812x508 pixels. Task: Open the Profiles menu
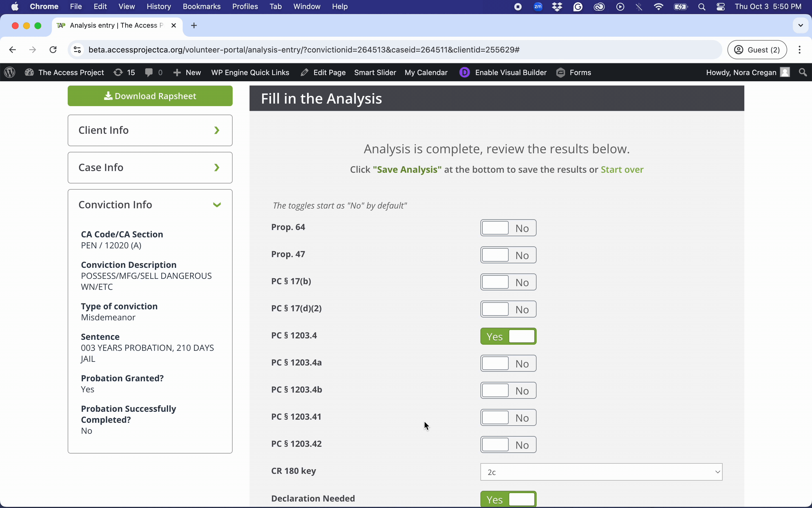245,7
